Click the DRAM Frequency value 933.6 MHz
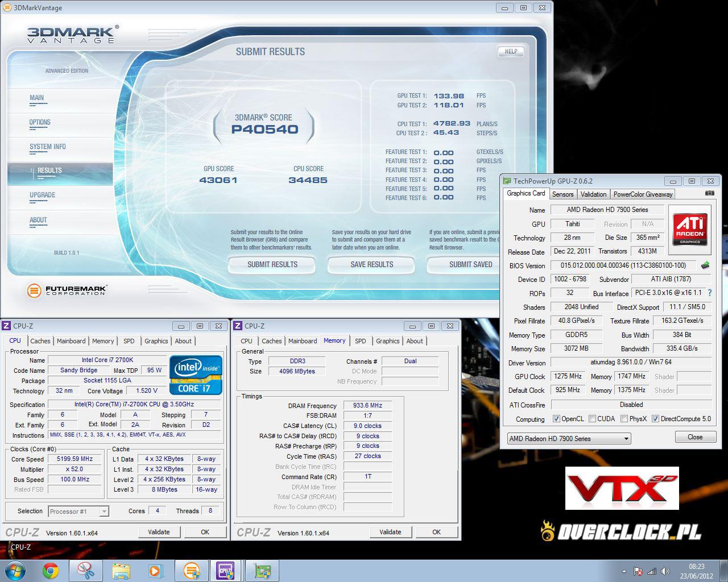The width and height of the screenshot is (728, 582). (368, 406)
